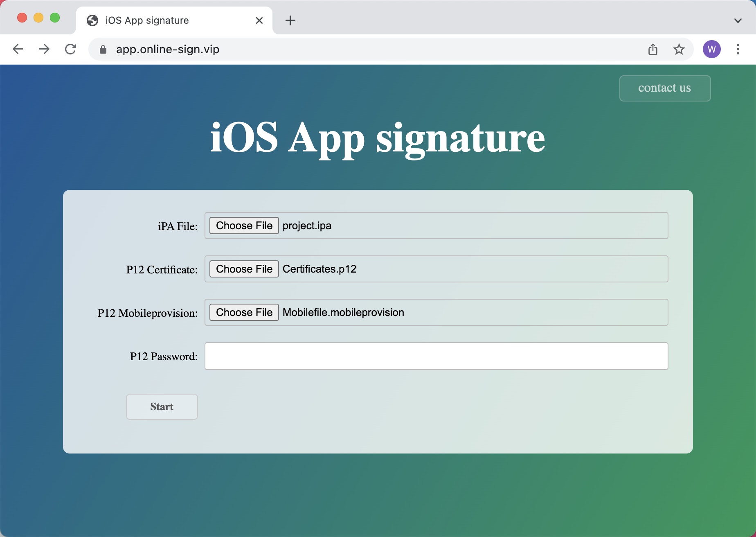Screen dimensions: 756x537
Task: Click the address bar URL
Action: (168, 49)
